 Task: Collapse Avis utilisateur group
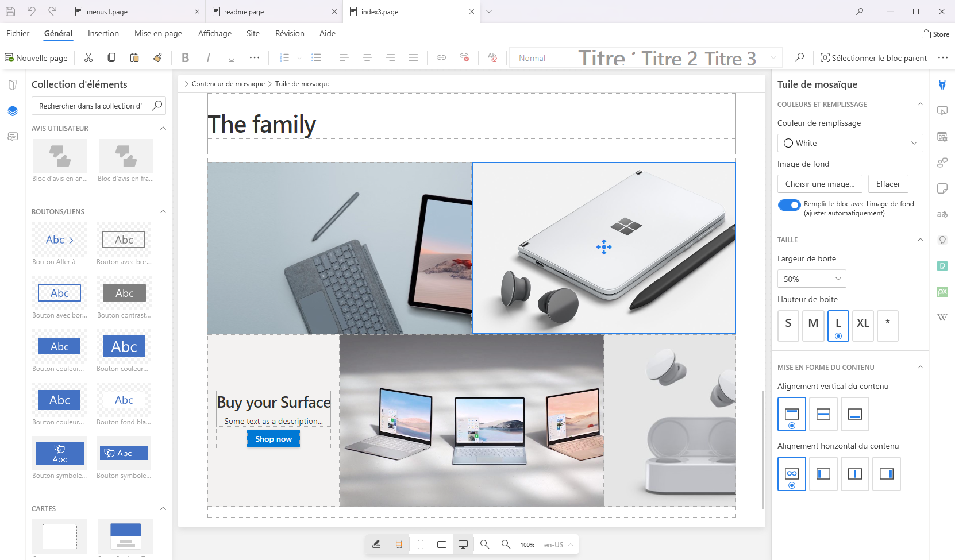pyautogui.click(x=163, y=128)
